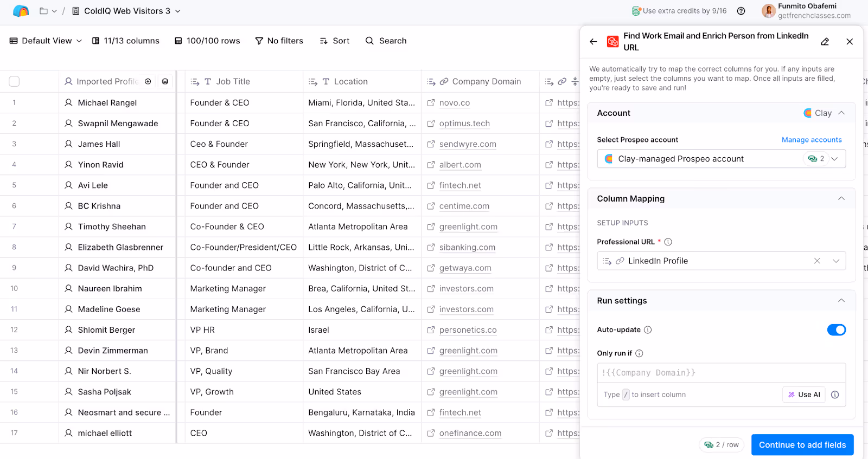Screen dimensions: 868x459
Task: Click the Job Title column header
Action: [244, 81]
